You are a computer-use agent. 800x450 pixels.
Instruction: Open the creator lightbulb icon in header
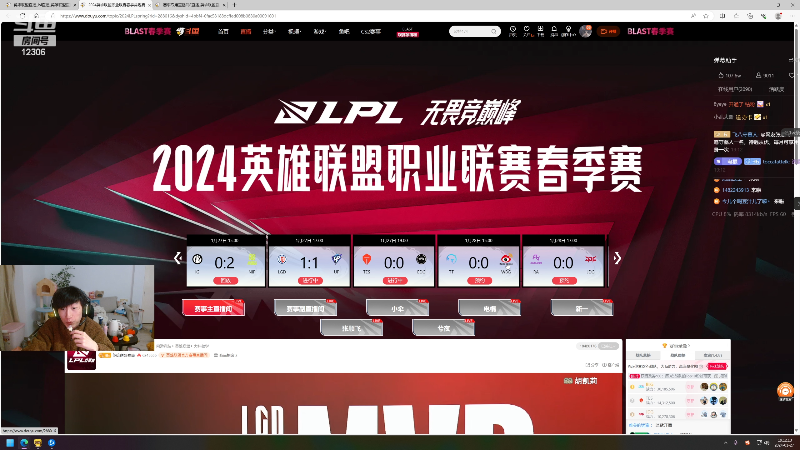click(x=568, y=31)
